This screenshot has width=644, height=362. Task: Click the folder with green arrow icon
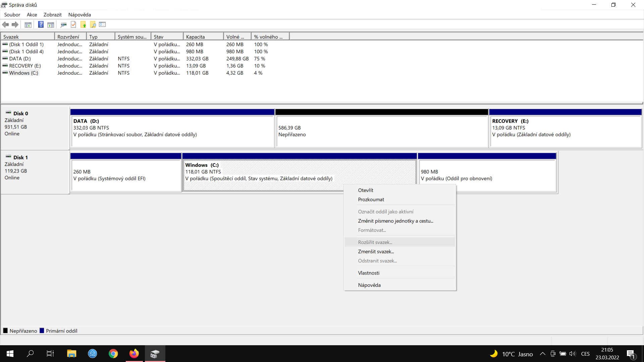coord(83,24)
